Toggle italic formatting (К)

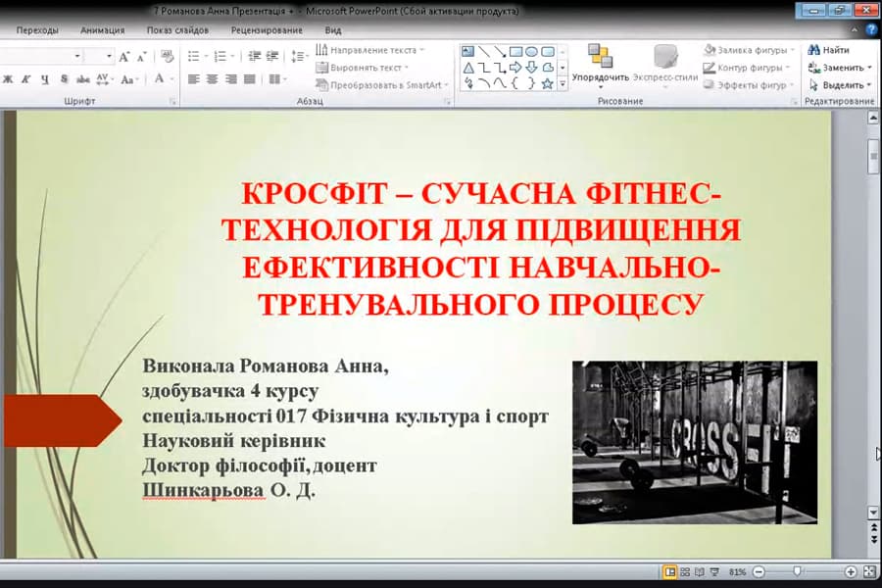(24, 77)
